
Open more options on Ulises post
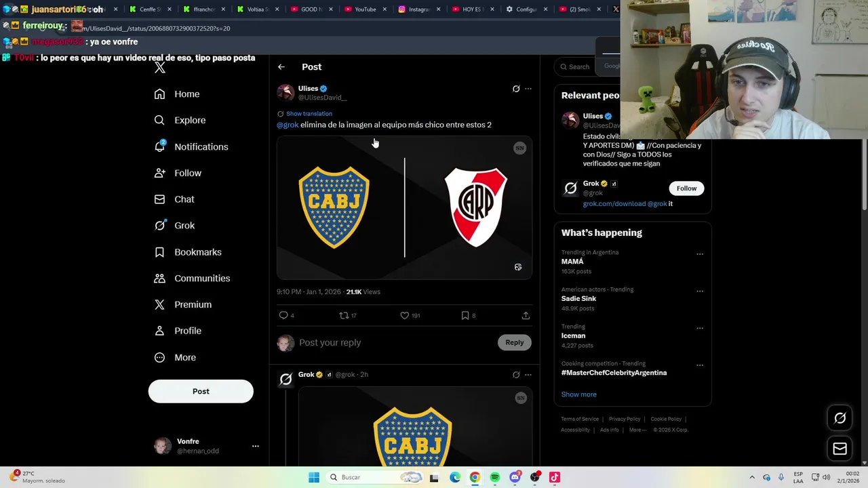click(x=528, y=89)
